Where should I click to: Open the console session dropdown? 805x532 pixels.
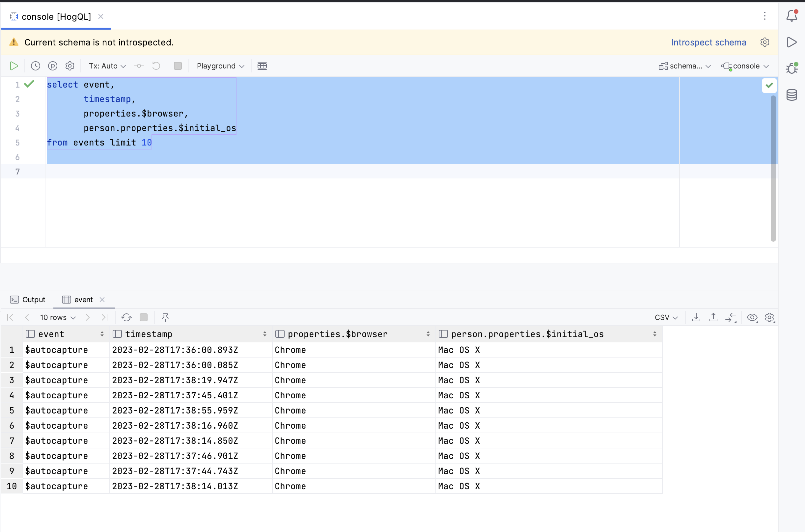point(745,66)
